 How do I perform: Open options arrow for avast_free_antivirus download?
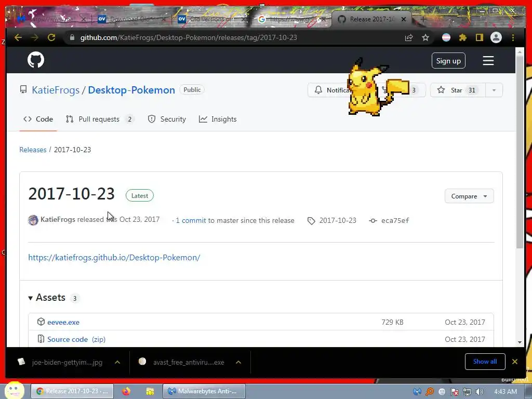coord(238,362)
